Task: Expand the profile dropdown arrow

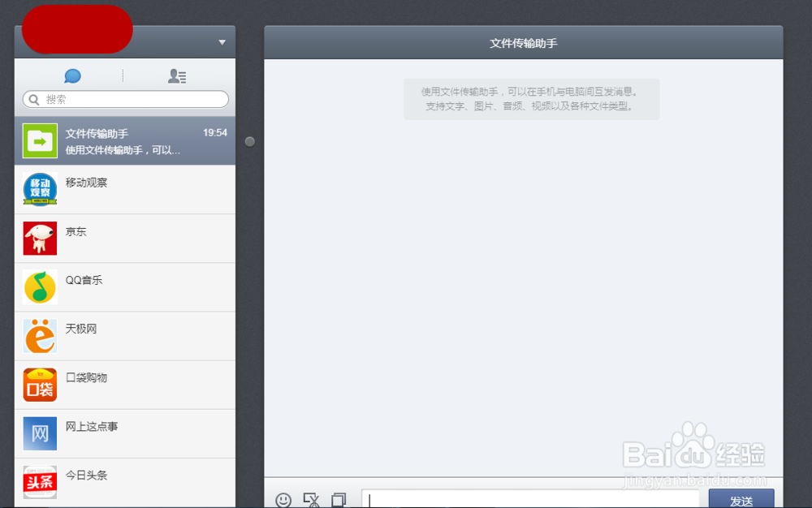Action: 221,41
